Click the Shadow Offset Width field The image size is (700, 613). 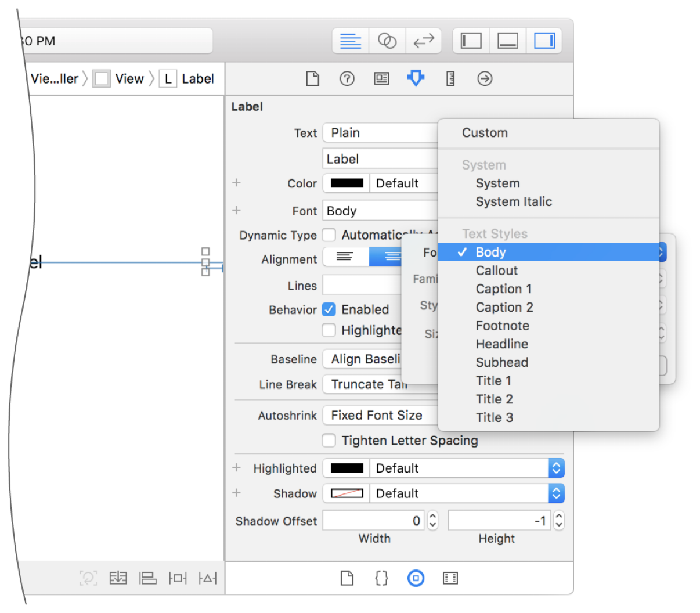[x=374, y=521]
